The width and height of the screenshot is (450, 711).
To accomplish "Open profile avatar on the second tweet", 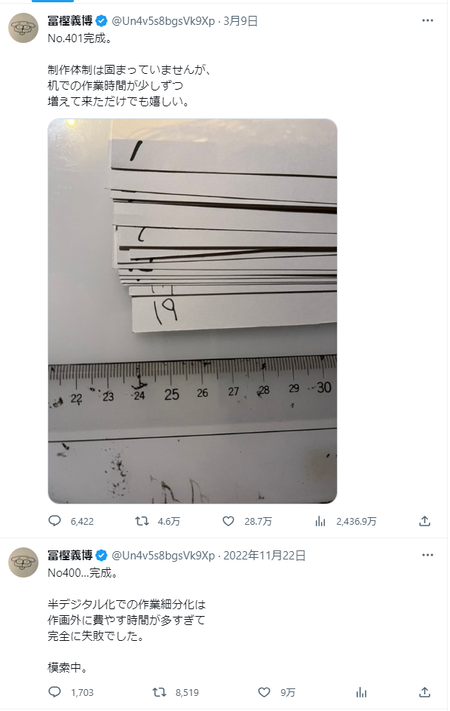I will tap(24, 562).
